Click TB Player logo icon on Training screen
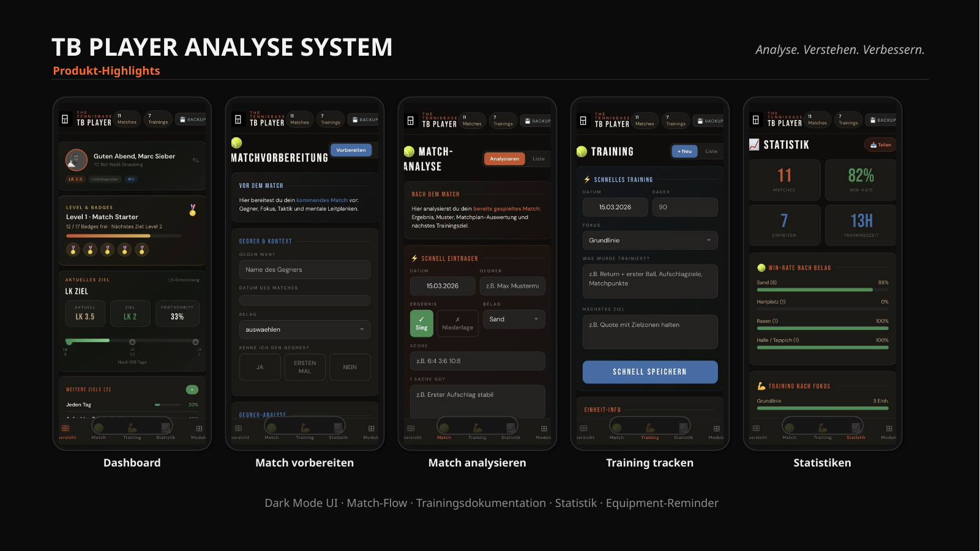The width and height of the screenshot is (980, 551). click(x=583, y=121)
